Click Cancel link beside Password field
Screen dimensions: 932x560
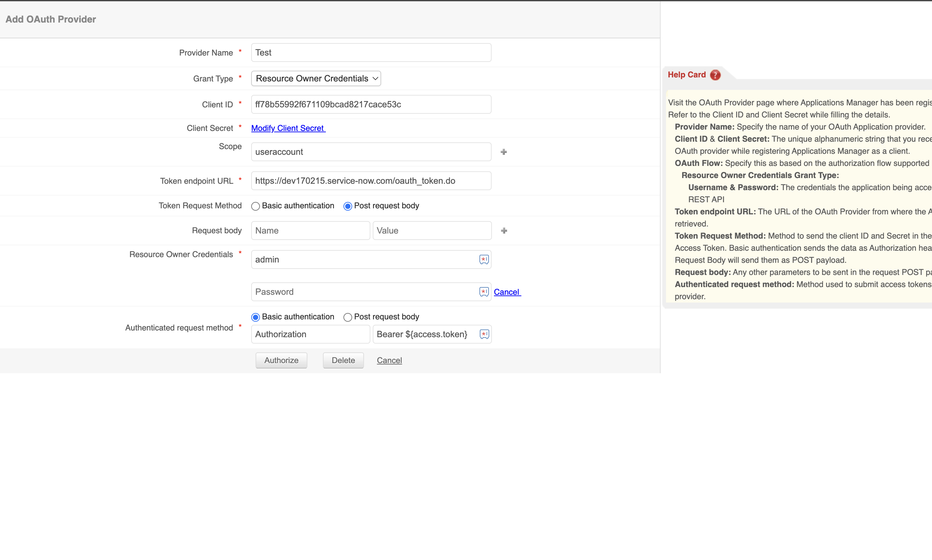pos(507,292)
